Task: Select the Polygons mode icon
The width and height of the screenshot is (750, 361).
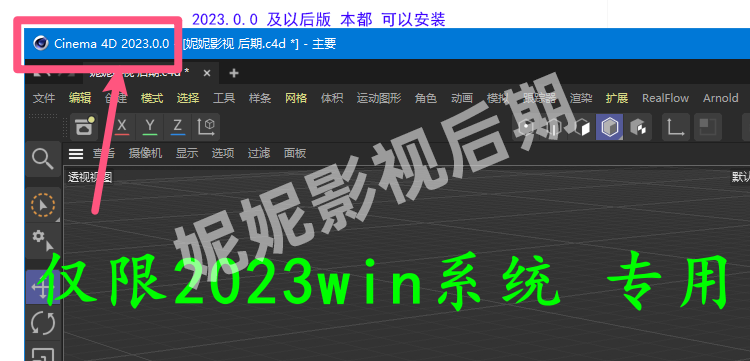Action: tap(582, 127)
